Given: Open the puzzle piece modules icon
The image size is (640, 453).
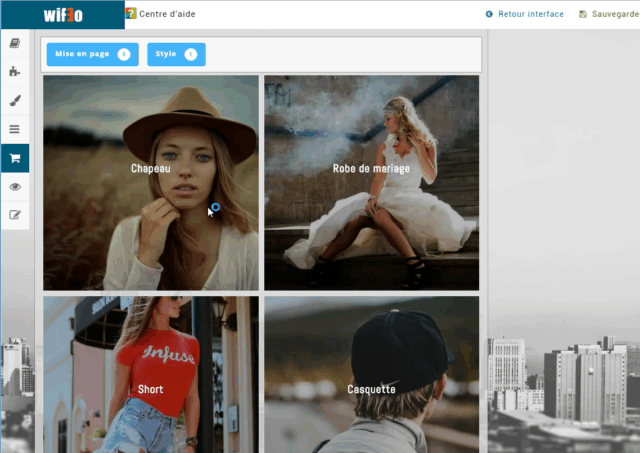Looking at the screenshot, I should coord(15,72).
